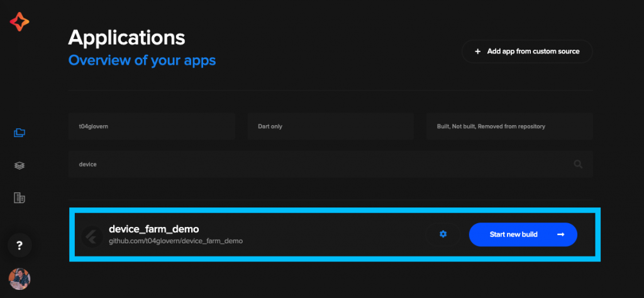This screenshot has height=298, width=644.
Task: Open the teams building icon in sidebar
Action: pos(19,198)
